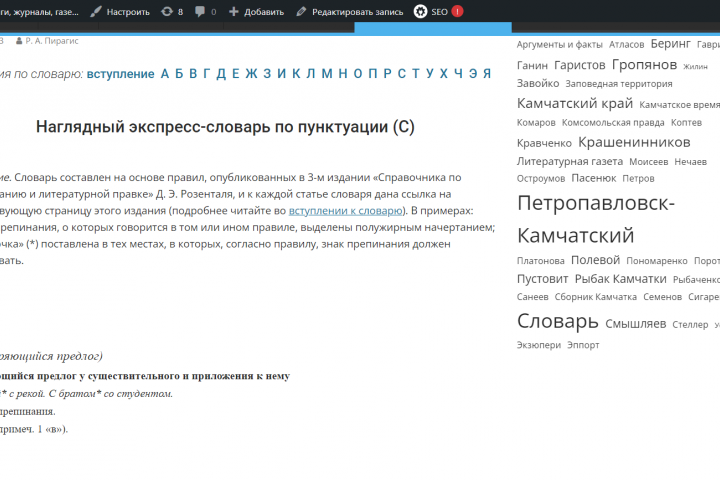The image size is (720, 480).
Task: Open tag Аргументы и факты
Action: click(x=559, y=45)
